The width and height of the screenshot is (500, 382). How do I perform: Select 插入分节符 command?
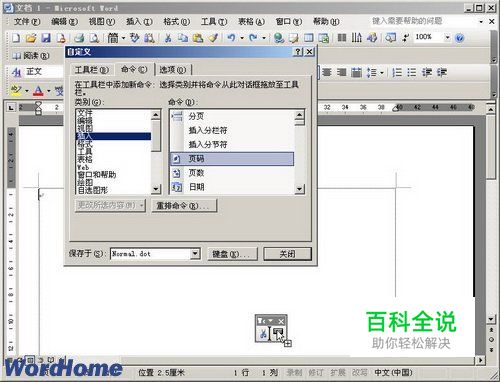[x=232, y=144]
